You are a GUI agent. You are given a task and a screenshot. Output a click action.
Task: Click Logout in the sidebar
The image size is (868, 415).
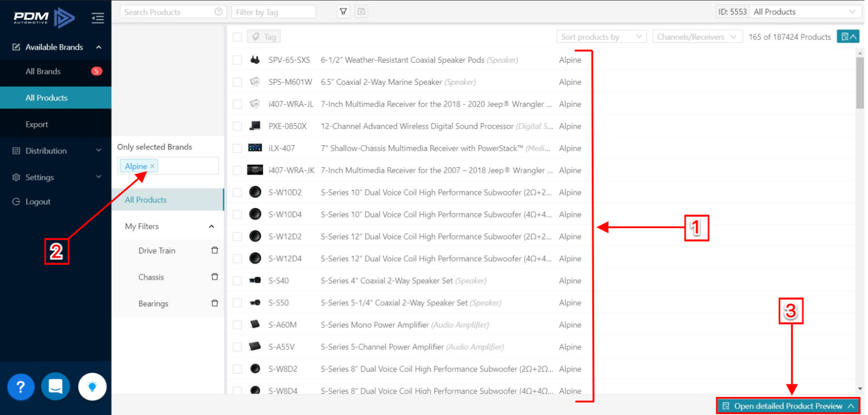[56, 202]
